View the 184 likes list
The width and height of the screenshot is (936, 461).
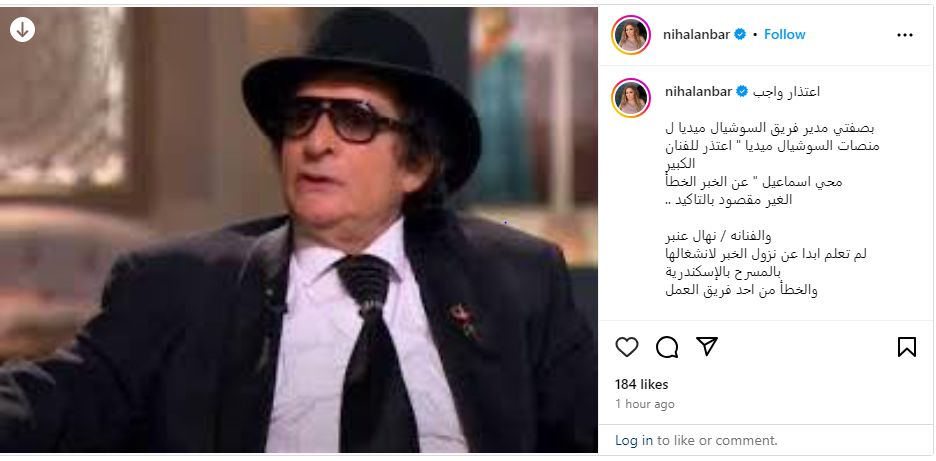point(642,385)
